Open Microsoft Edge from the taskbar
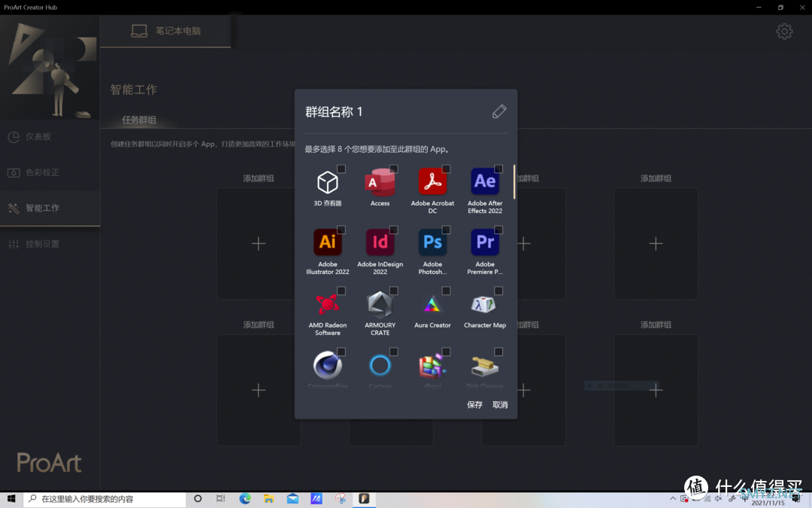 245,499
